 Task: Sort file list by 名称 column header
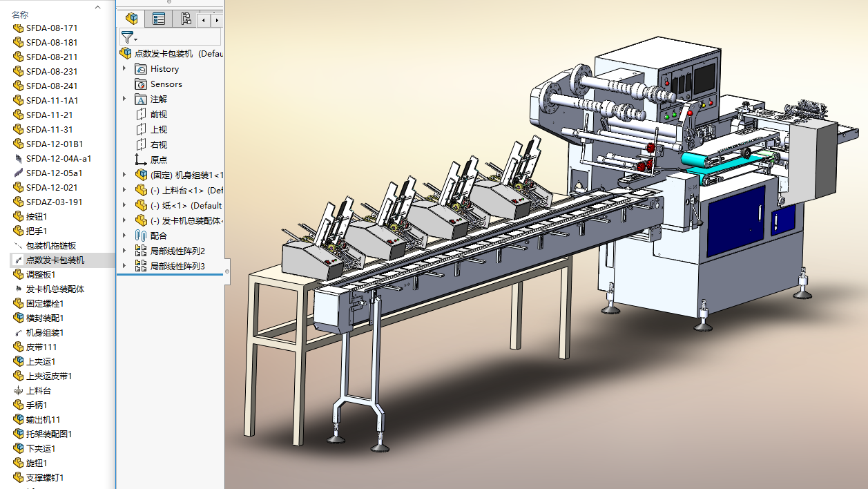point(19,15)
